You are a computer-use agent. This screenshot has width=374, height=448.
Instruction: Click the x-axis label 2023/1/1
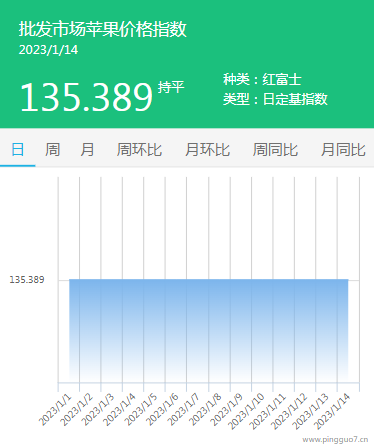(55, 409)
